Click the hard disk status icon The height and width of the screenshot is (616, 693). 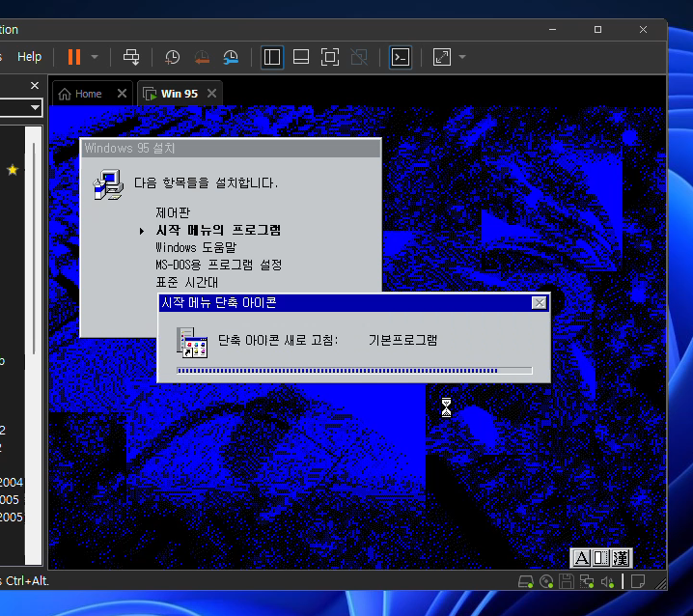525,581
